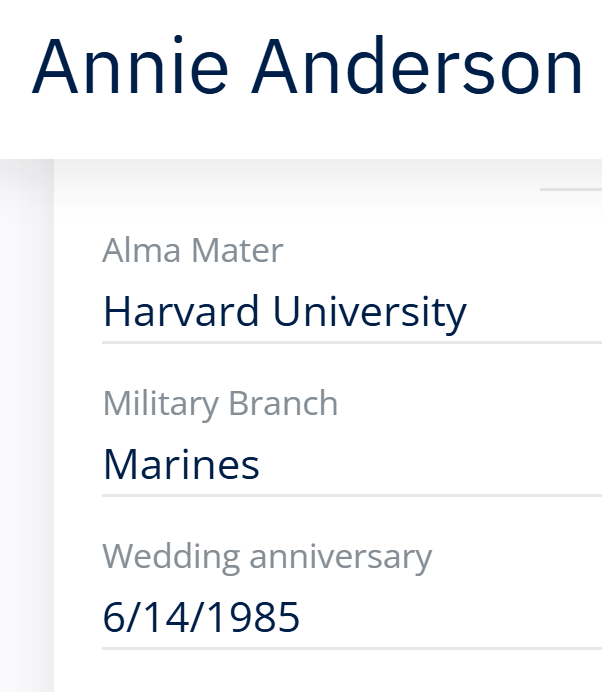Screen dimensions: 602x692
Task: Click the month 6 in the anniversary date
Action: pyautogui.click(x=111, y=618)
